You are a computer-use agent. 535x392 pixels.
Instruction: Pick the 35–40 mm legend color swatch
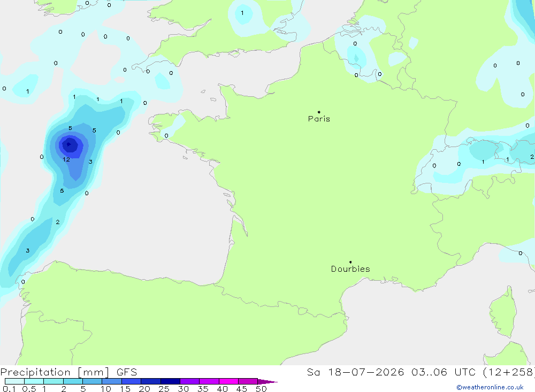(209, 381)
